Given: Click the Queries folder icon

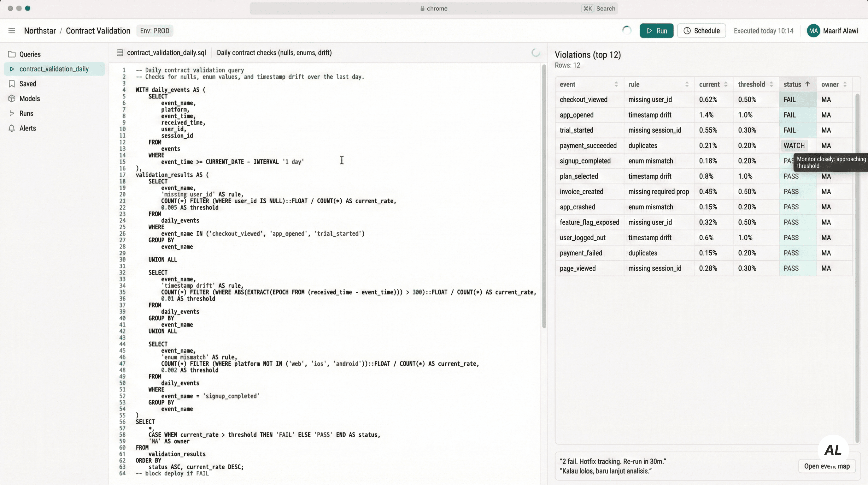Looking at the screenshot, I should pos(12,54).
